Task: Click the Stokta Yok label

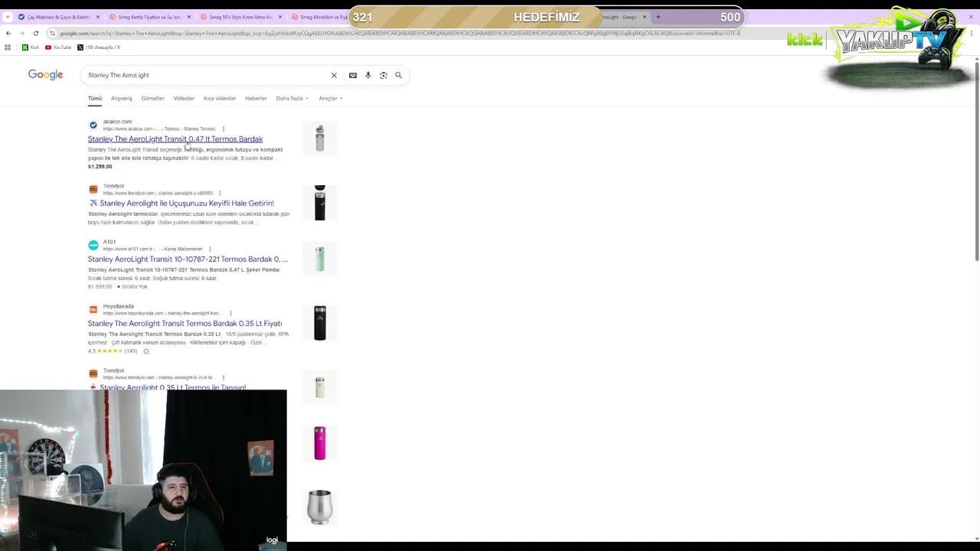Action: (x=135, y=287)
